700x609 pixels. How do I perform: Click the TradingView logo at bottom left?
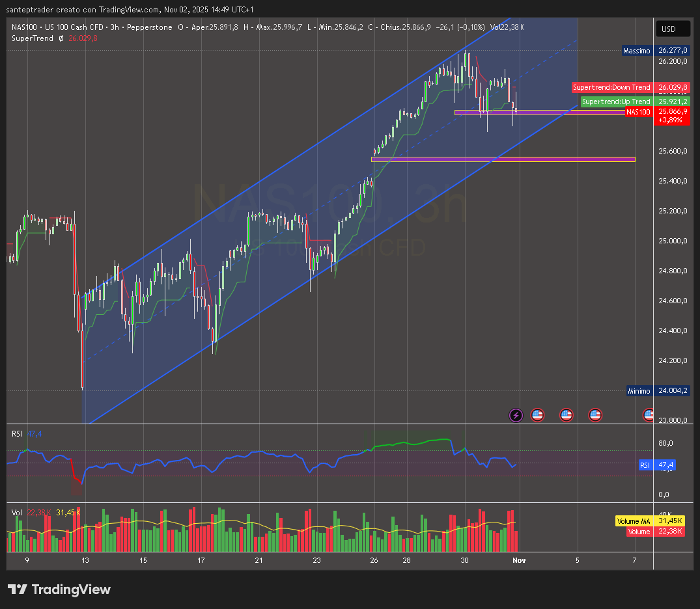click(x=59, y=589)
